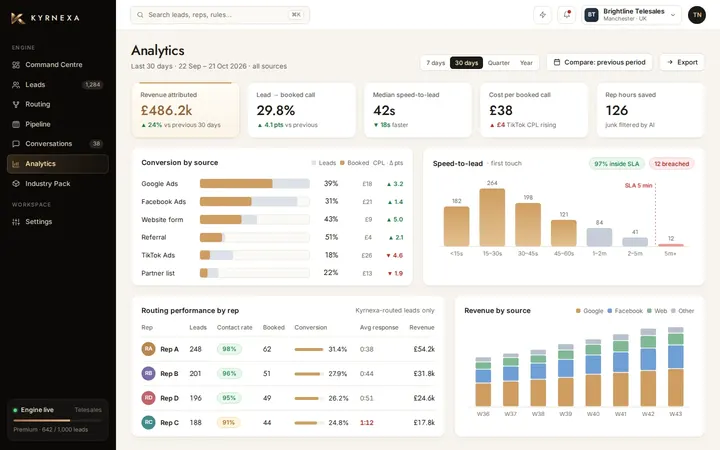Open the Cost per booked call card
This screenshot has width=720, height=450.
tap(534, 110)
